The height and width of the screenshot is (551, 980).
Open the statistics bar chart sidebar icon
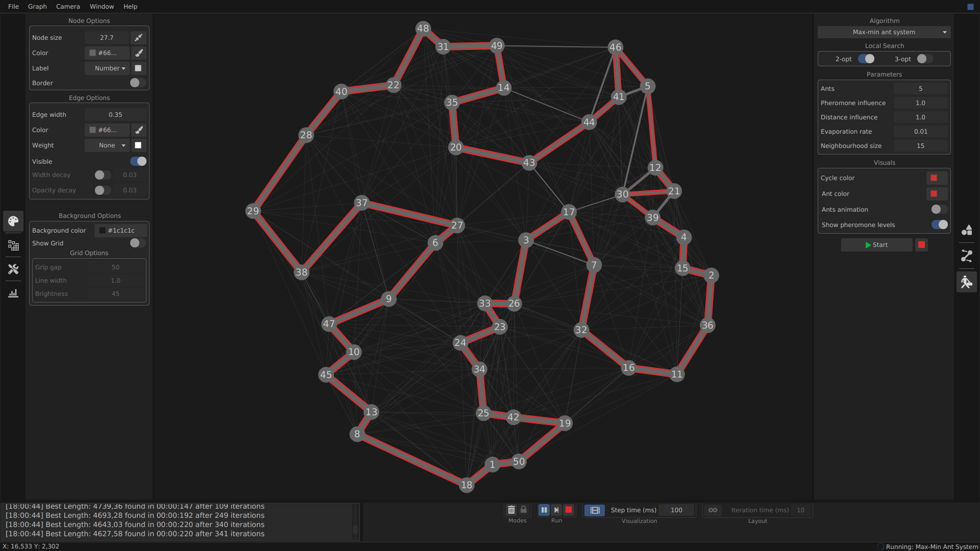coord(13,293)
